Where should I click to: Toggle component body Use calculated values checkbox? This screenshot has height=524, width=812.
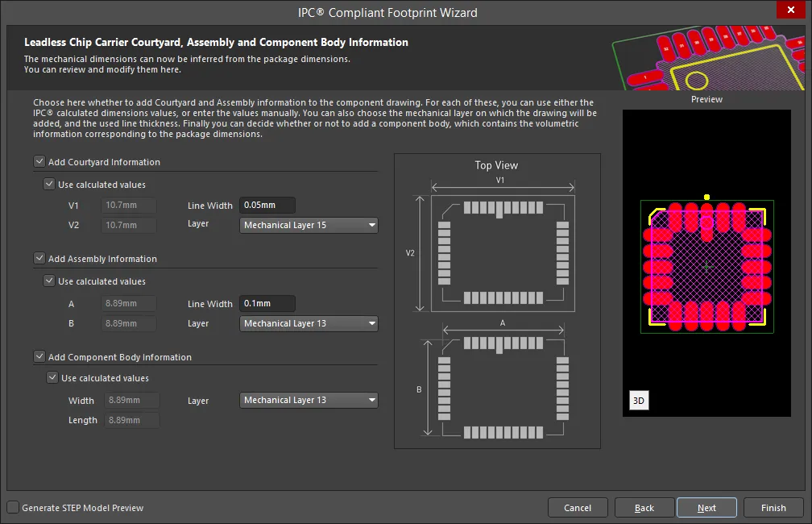[52, 377]
